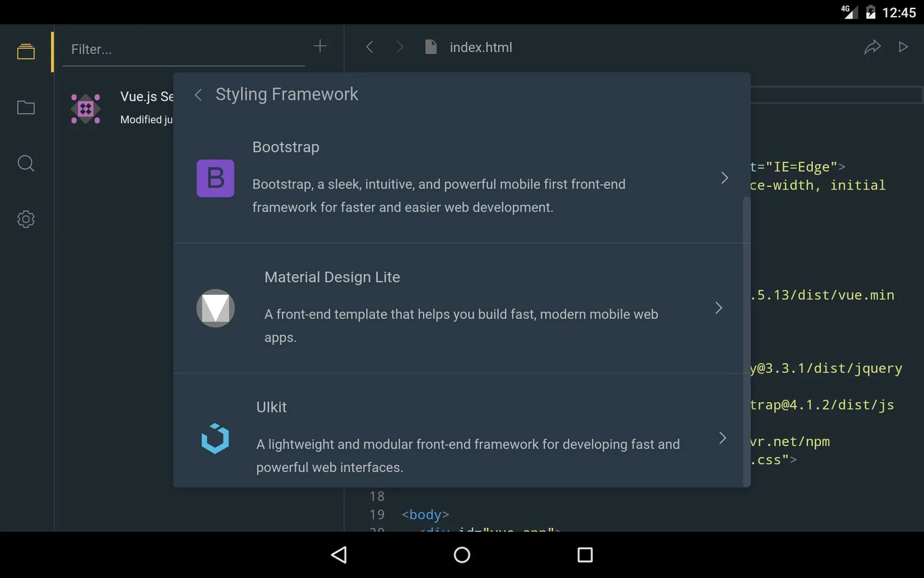
Task: Tap the purple Bootstrap B logo
Action: tap(215, 178)
